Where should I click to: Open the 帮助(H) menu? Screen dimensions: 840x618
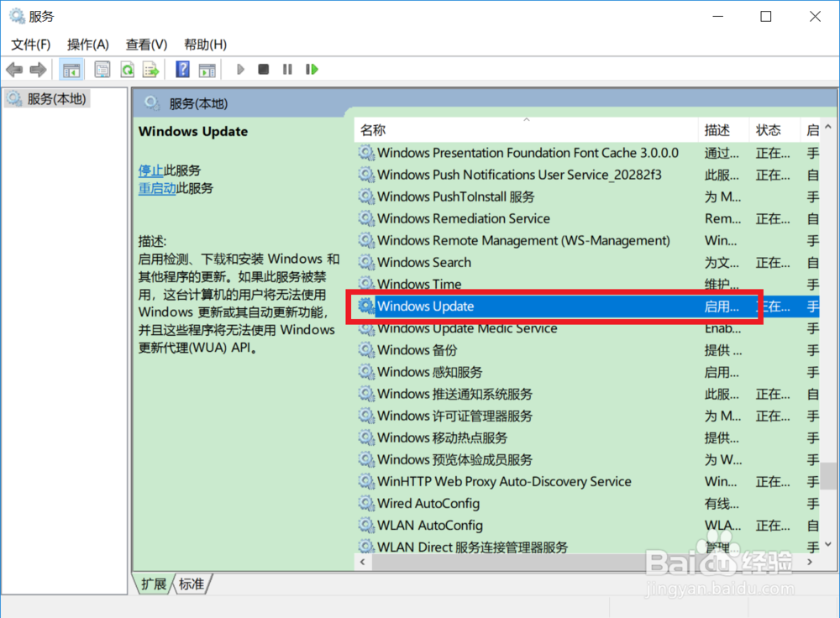pyautogui.click(x=205, y=45)
